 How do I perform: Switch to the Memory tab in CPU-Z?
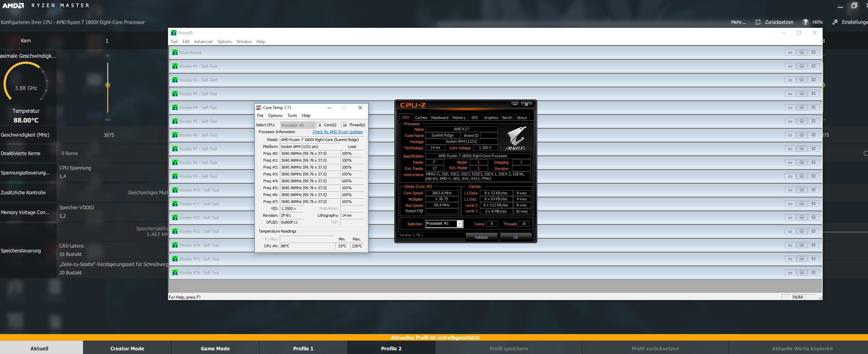point(459,118)
